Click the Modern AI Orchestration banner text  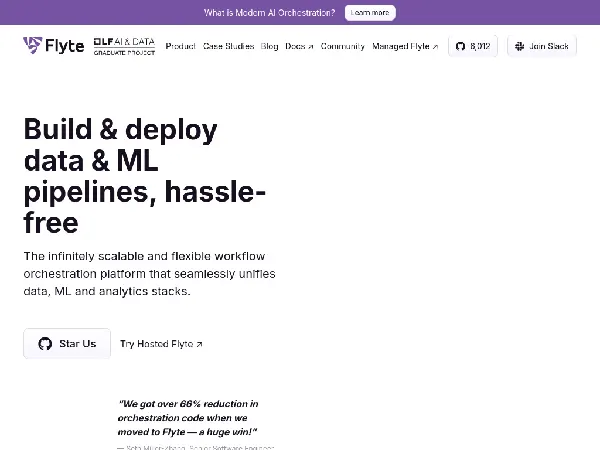pyautogui.click(x=269, y=13)
